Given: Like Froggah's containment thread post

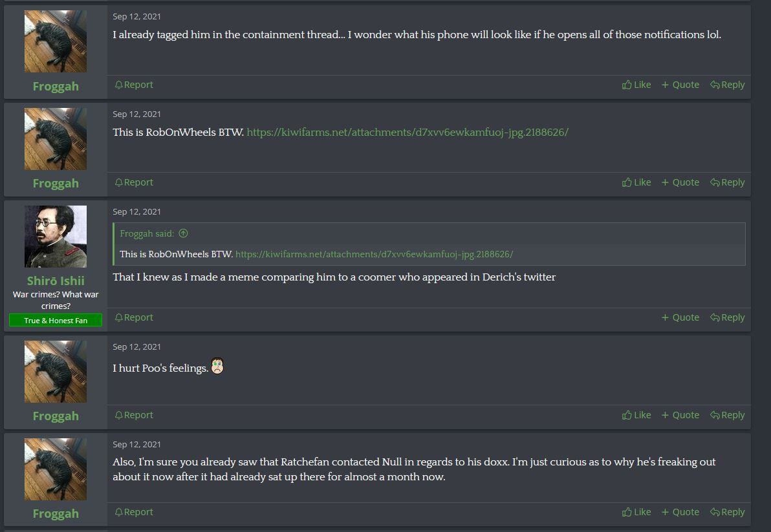Looking at the screenshot, I should (636, 85).
